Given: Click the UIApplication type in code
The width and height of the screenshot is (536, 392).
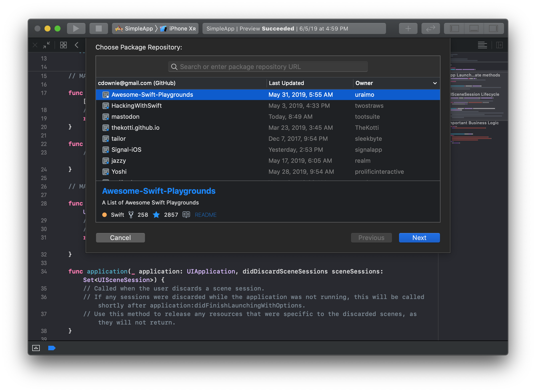Looking at the screenshot, I should [x=211, y=271].
